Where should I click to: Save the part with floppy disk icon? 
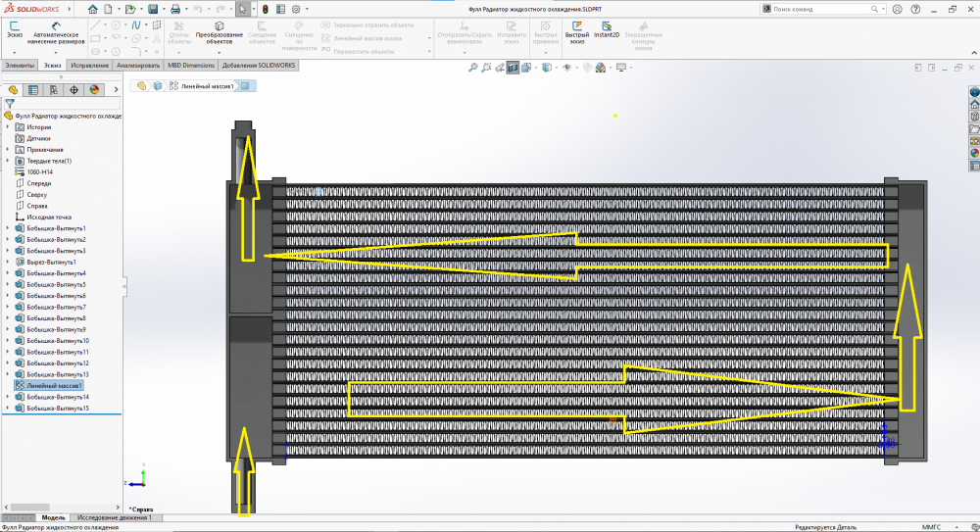point(153,10)
